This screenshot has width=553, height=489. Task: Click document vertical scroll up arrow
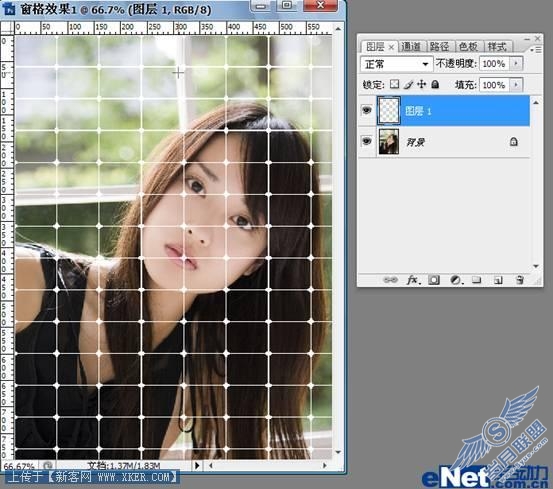point(338,28)
